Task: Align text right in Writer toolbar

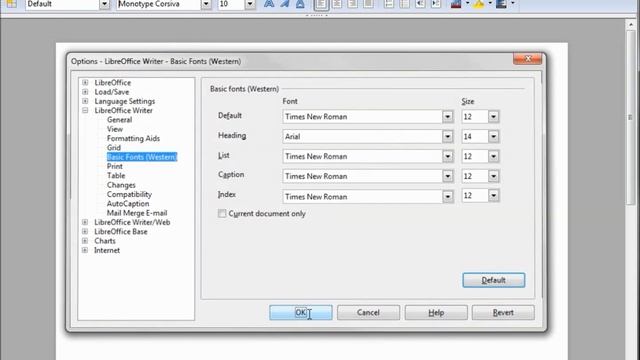Action: (x=353, y=4)
